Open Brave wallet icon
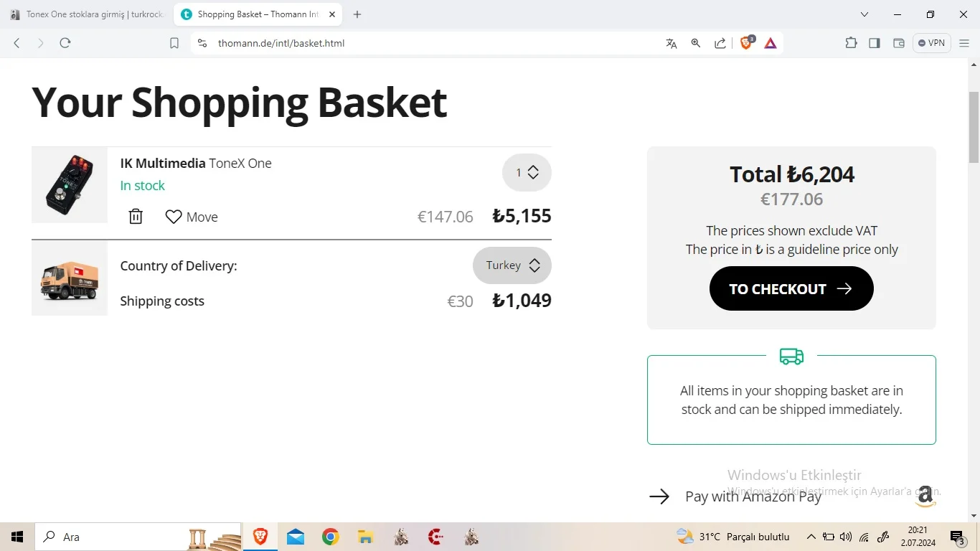This screenshot has height=551, width=980. tap(898, 43)
